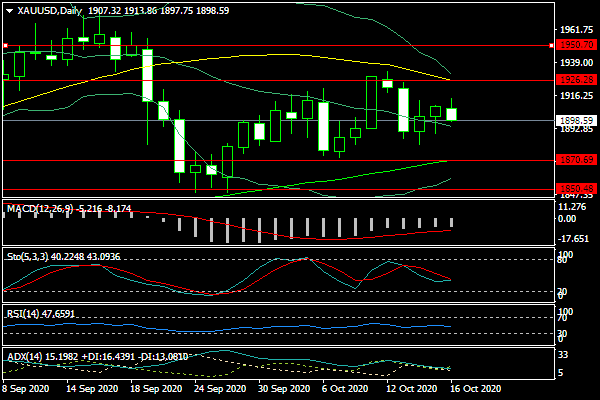Click the small triangle icon before XAUUSD
Viewport: 600px width, 400px height.
[7, 10]
